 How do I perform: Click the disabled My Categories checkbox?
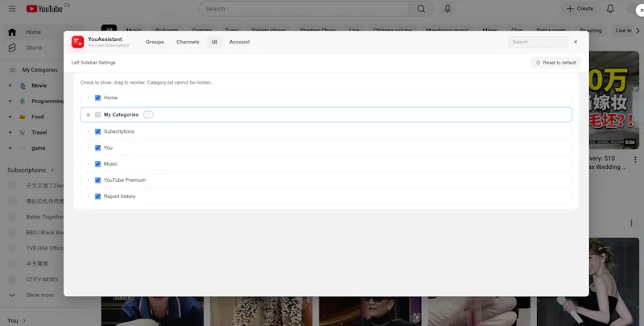(x=97, y=114)
